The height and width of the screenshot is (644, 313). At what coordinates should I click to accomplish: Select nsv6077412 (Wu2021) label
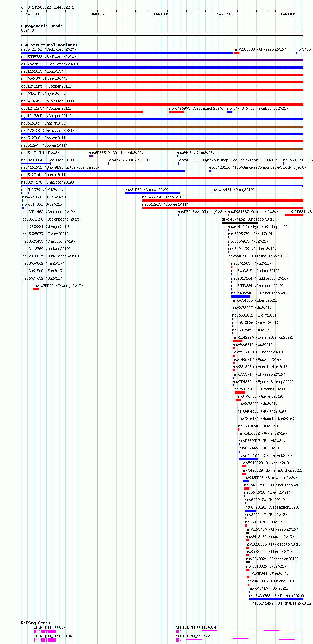[x=261, y=160]
